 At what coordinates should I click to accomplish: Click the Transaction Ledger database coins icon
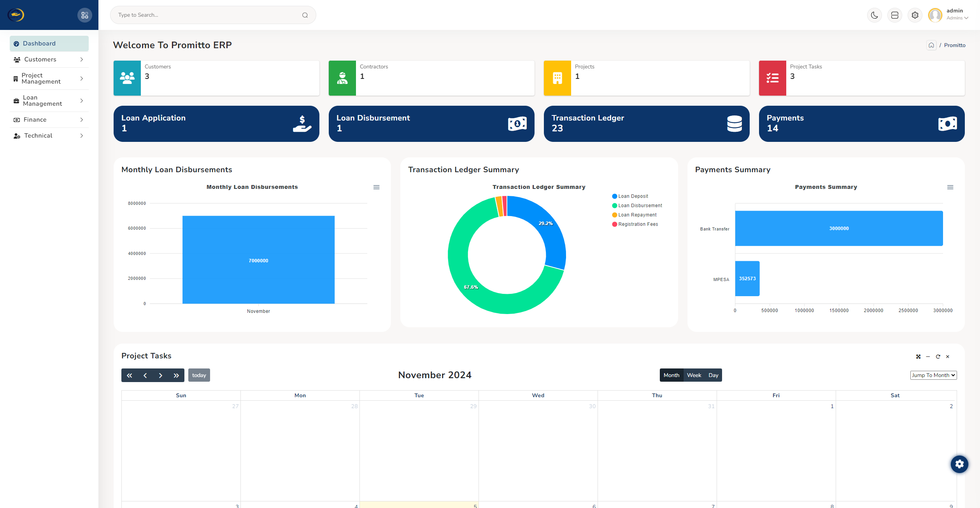click(735, 124)
